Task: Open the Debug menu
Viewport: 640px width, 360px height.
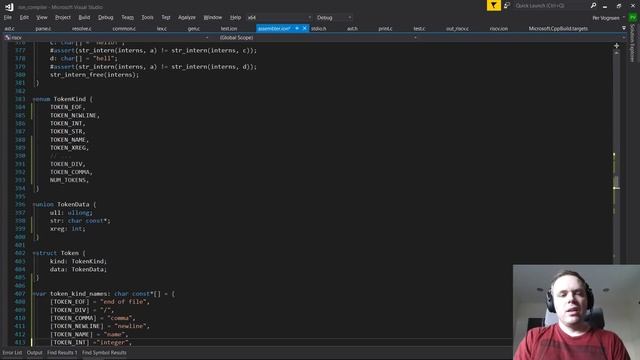Action: (x=105, y=18)
